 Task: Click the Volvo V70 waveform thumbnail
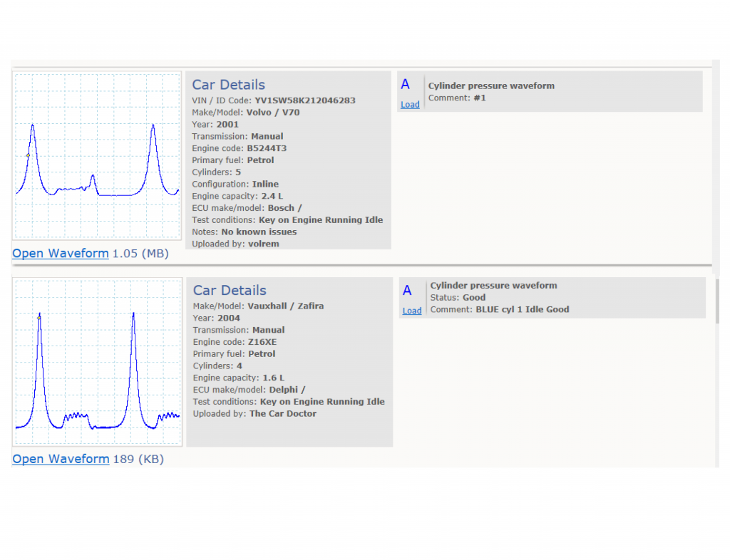[97, 156]
